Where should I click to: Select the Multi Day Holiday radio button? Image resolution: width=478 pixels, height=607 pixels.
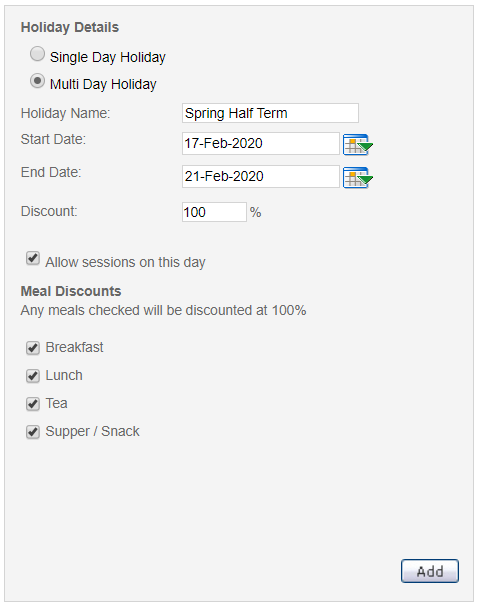(x=38, y=81)
